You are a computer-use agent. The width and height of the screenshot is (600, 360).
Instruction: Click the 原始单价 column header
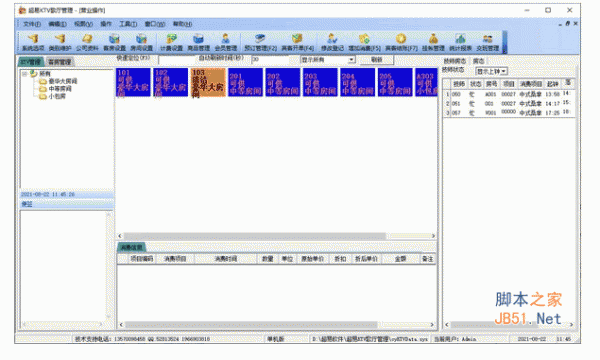click(x=312, y=259)
